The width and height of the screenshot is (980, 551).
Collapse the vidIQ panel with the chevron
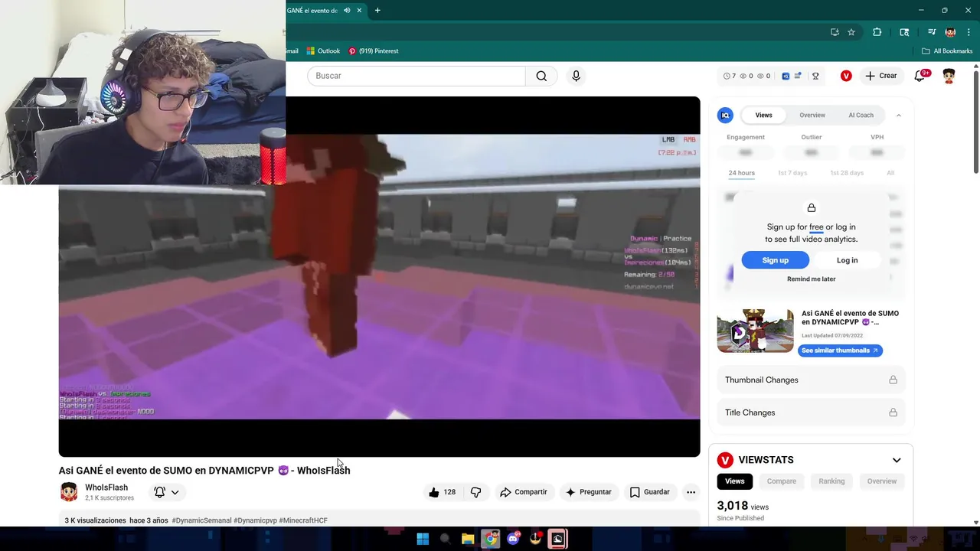click(x=899, y=115)
